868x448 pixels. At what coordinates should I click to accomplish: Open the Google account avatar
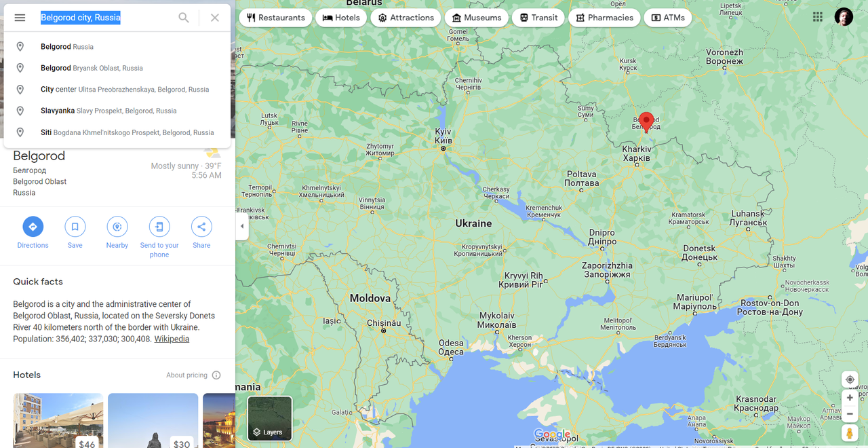click(844, 17)
